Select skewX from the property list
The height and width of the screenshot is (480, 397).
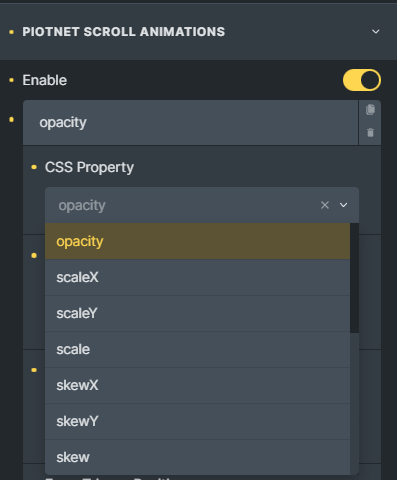point(197,385)
